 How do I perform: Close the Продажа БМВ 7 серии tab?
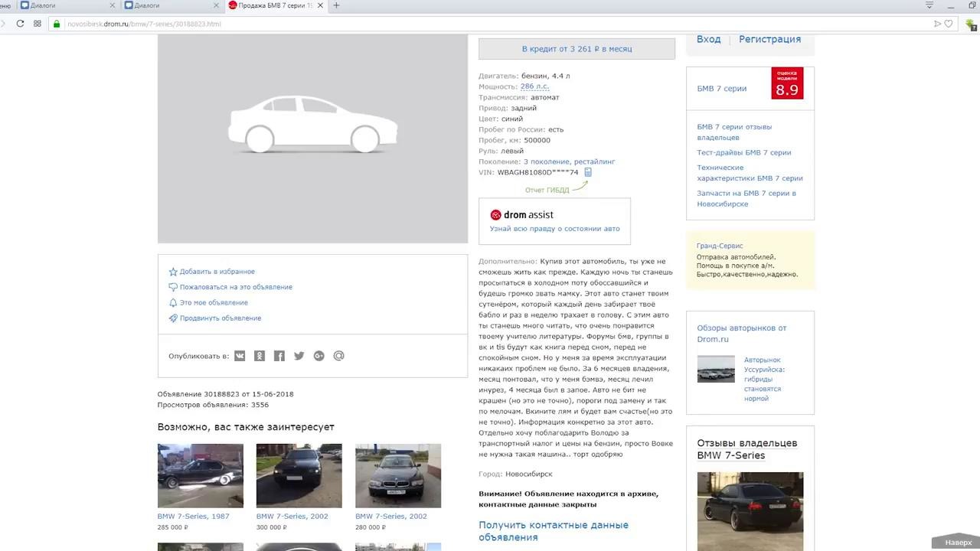tap(320, 5)
